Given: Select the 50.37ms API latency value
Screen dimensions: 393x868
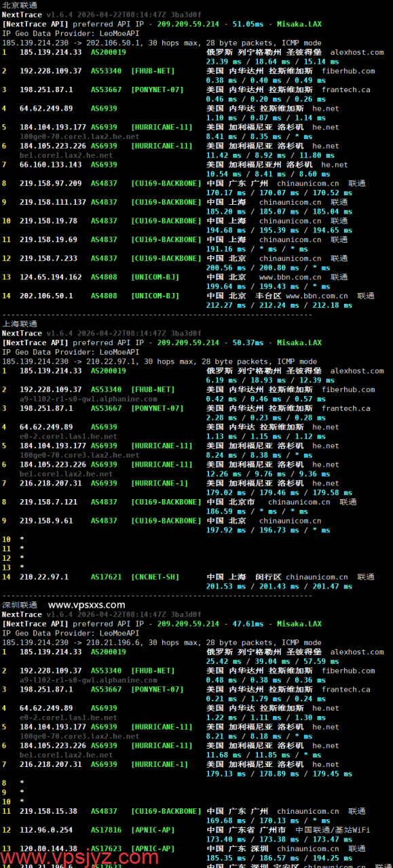Looking at the screenshot, I should [x=248, y=342].
